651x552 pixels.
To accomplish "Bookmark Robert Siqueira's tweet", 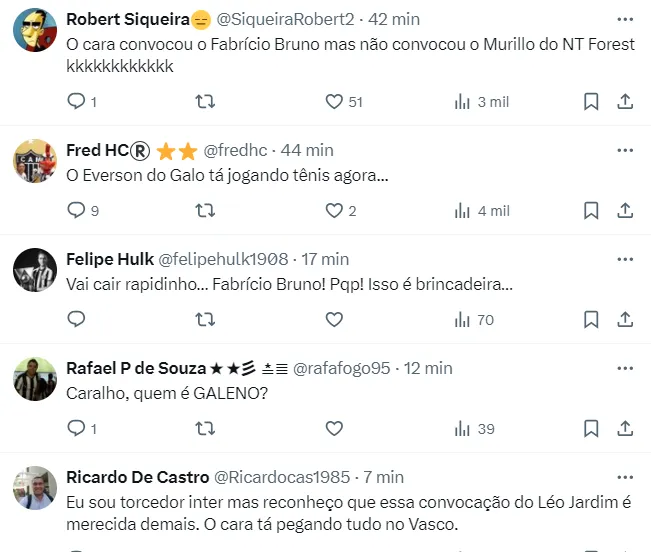I will (x=591, y=101).
